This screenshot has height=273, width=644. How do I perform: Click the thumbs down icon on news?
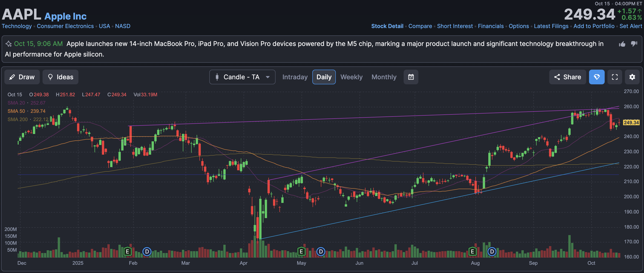[634, 44]
